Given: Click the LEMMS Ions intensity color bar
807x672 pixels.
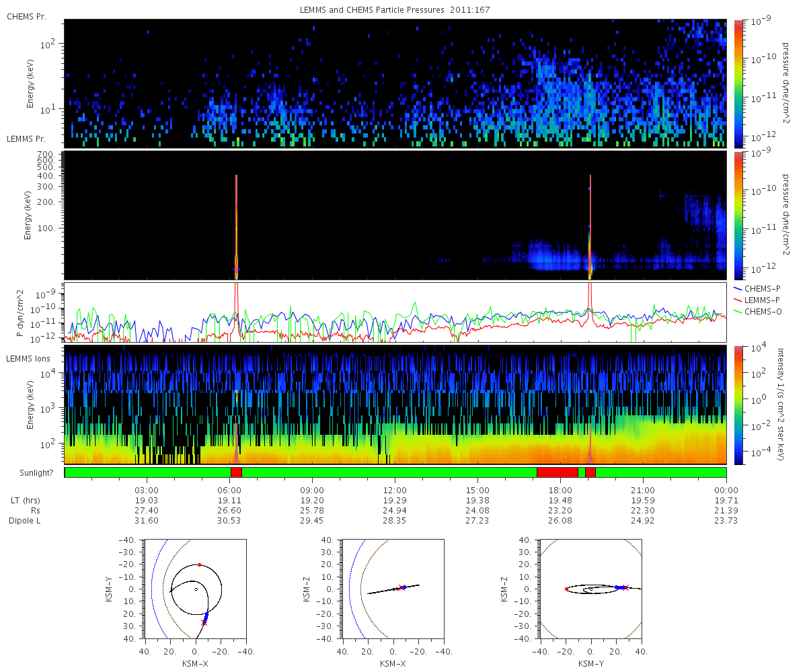Looking at the screenshot, I should tap(738, 405).
